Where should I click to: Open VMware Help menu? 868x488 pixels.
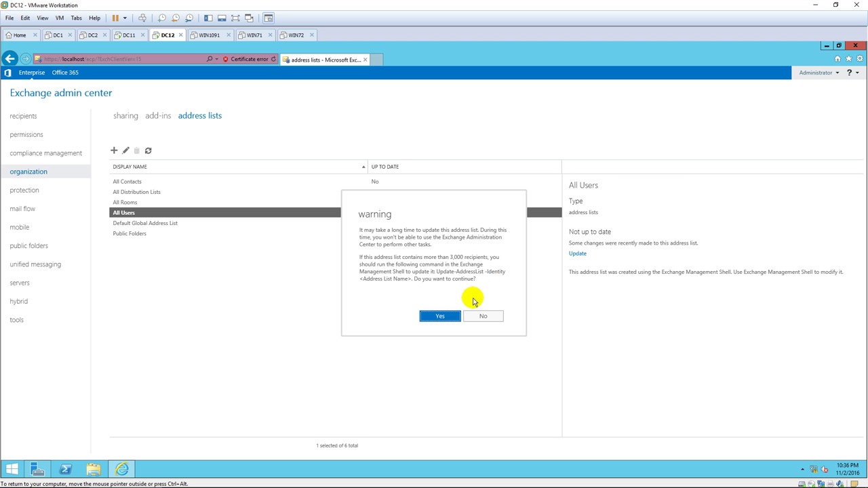(94, 18)
